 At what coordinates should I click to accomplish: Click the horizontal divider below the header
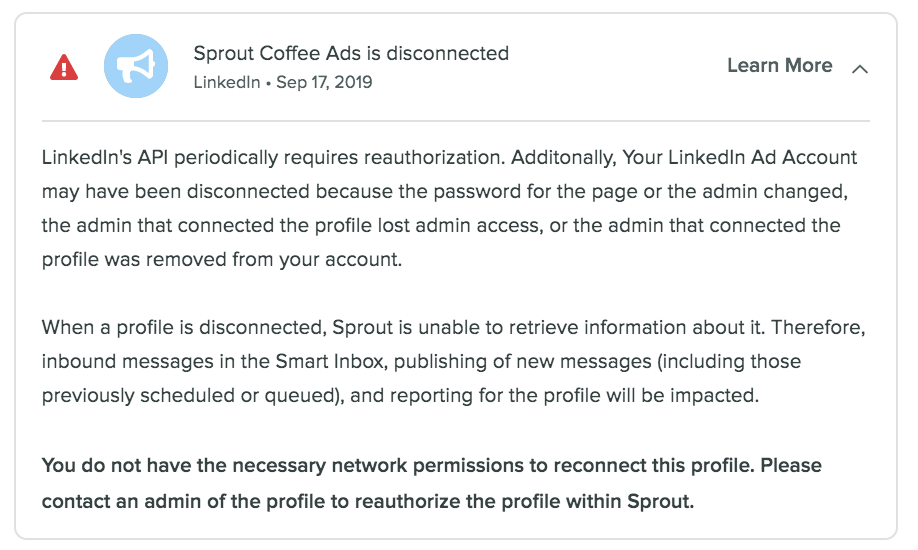pos(456,121)
